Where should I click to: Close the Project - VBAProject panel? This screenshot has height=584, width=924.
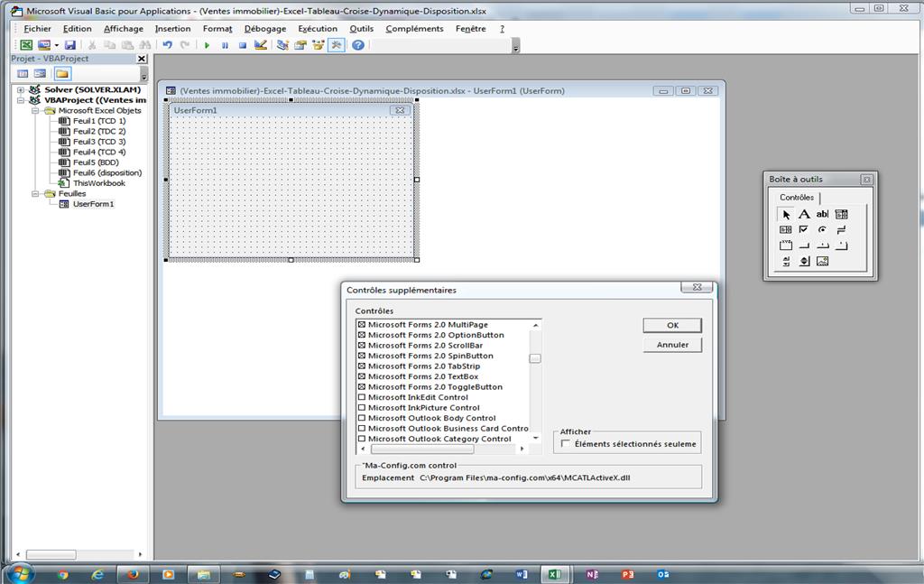coord(142,59)
